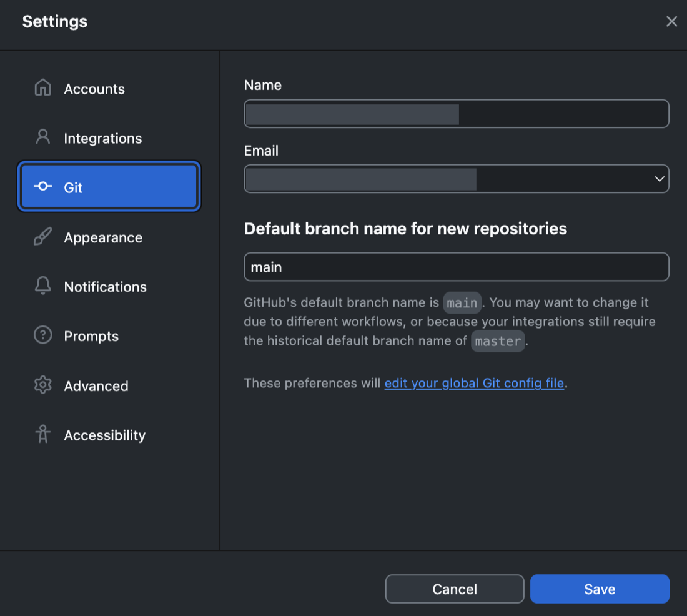The height and width of the screenshot is (616, 687).
Task: Click the Accessibility figure icon
Action: click(43, 434)
